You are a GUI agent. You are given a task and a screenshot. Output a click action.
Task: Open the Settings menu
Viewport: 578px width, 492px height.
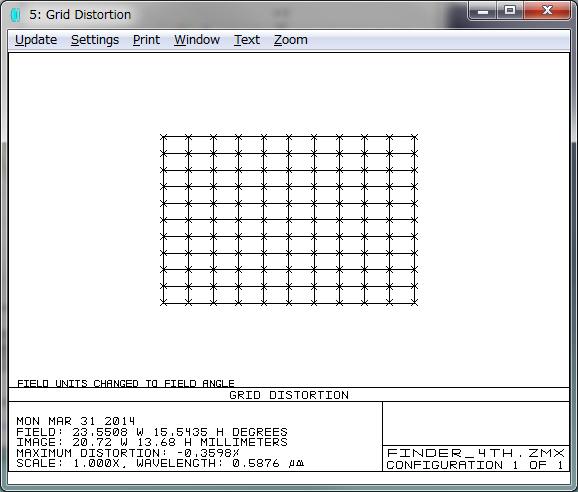tap(95, 40)
